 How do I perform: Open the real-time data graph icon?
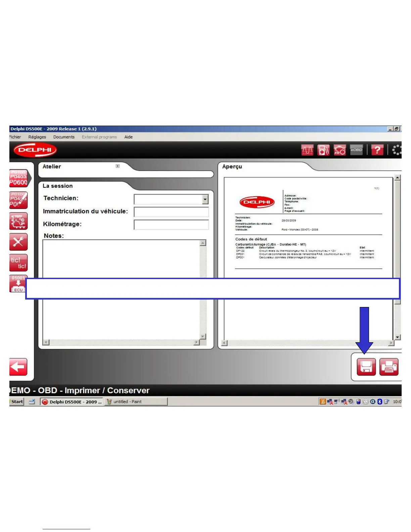click(x=18, y=221)
